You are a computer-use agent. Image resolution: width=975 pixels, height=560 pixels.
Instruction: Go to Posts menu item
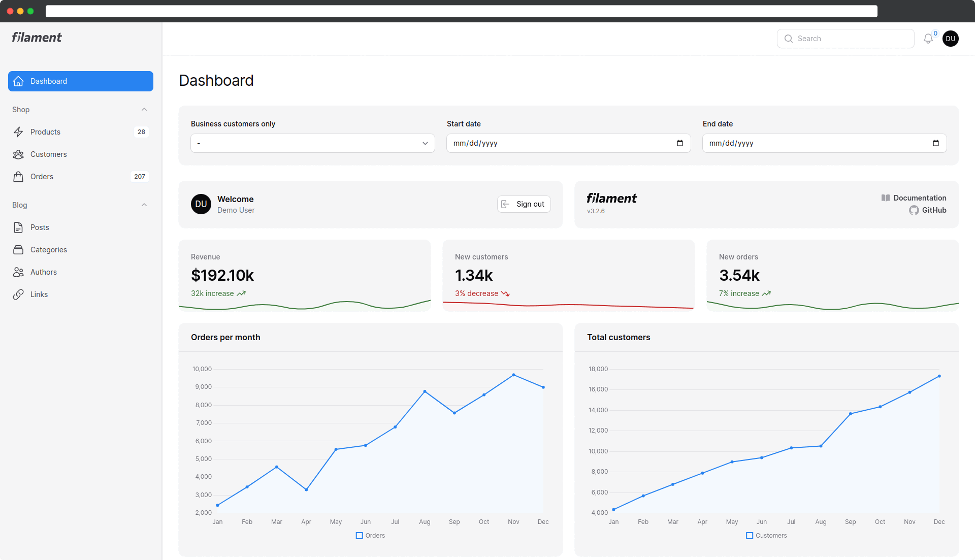pyautogui.click(x=40, y=227)
